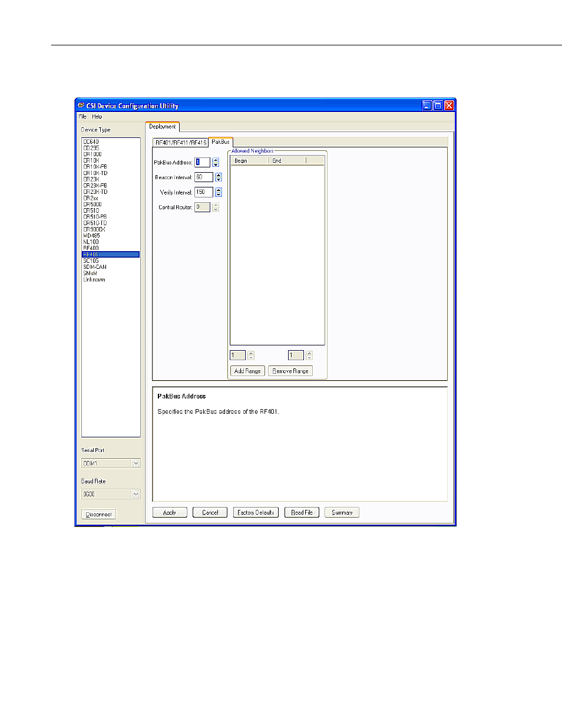Pick CR10X-TD from the device list

tap(95, 173)
